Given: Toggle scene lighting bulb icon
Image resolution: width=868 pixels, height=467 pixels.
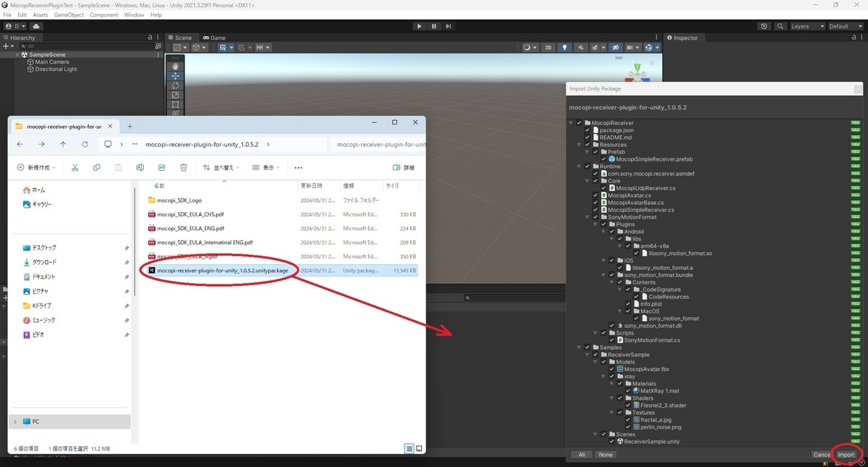Looking at the screenshot, I should [x=564, y=48].
